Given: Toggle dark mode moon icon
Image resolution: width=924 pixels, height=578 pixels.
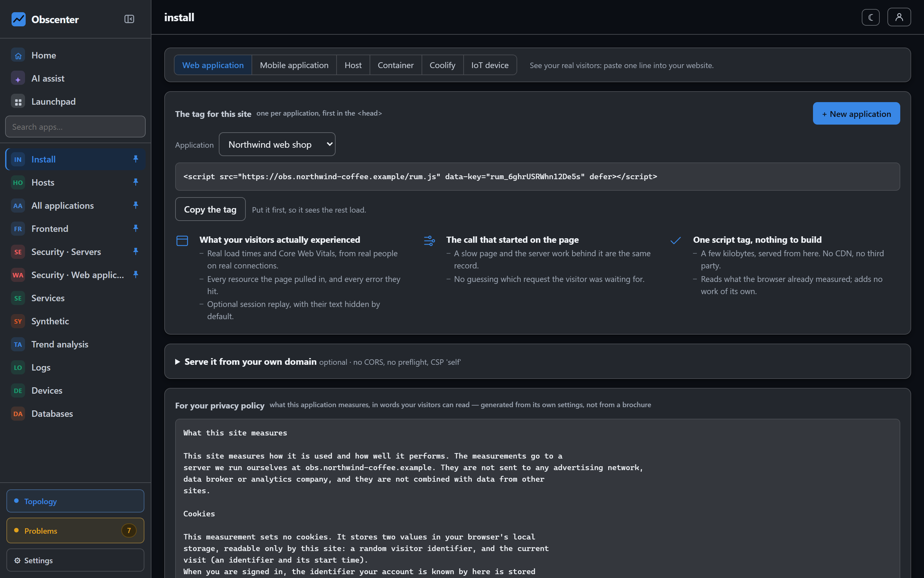Looking at the screenshot, I should [x=870, y=17].
